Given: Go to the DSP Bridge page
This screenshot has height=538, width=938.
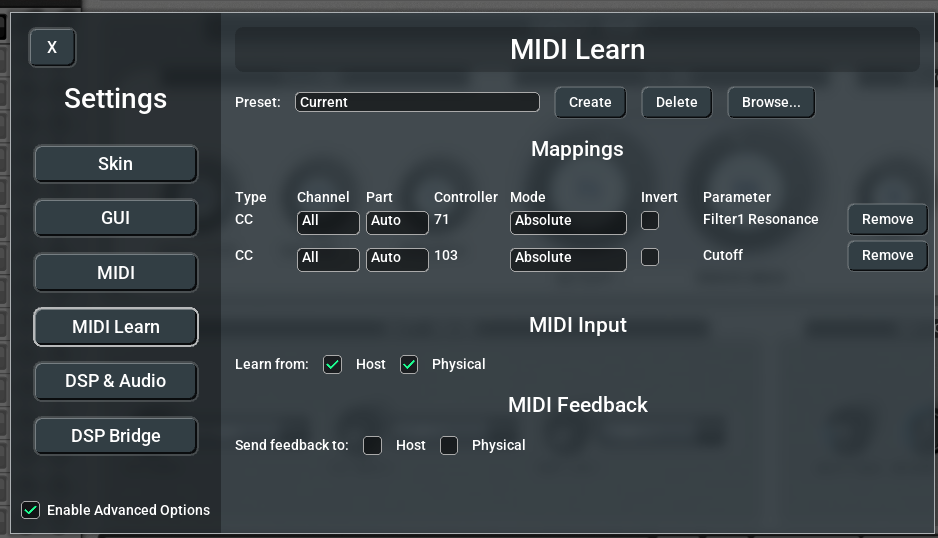Looking at the screenshot, I should 115,436.
